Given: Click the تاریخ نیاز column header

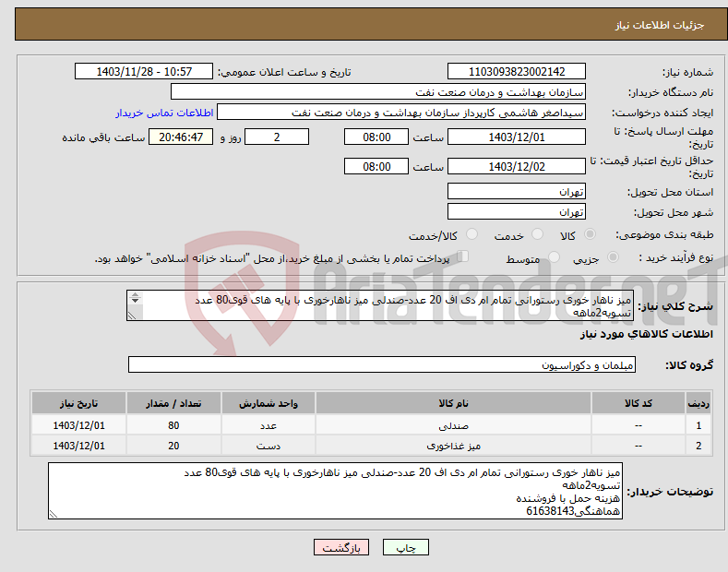Looking at the screenshot, I should coord(79,403).
